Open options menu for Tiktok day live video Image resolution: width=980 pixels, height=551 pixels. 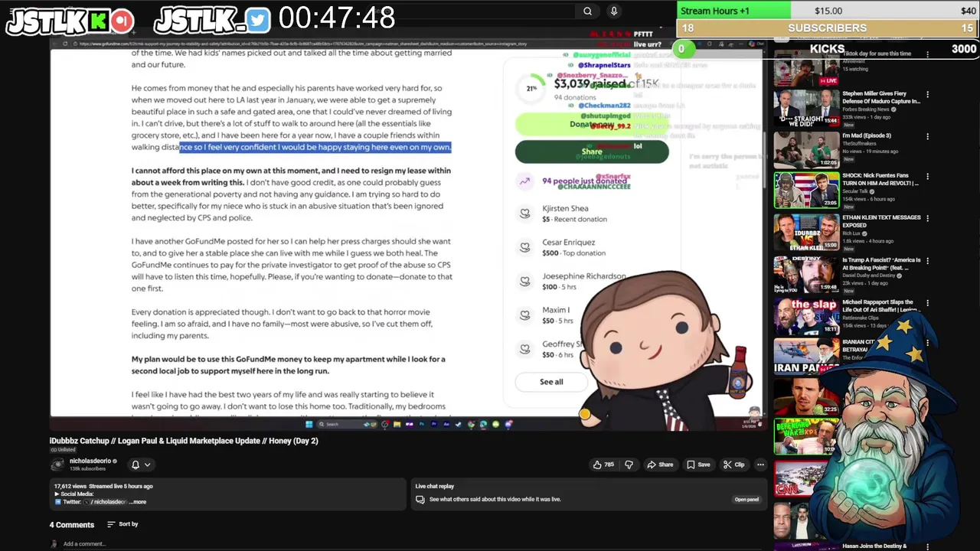[x=927, y=54]
